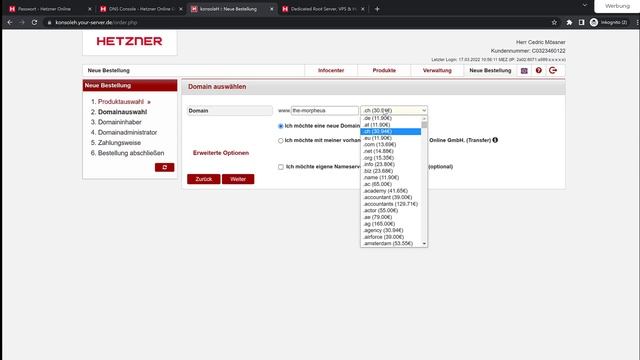Image resolution: width=640 pixels, height=360 pixels.
Task: Click the Hetzner logo
Action: [x=129, y=41]
